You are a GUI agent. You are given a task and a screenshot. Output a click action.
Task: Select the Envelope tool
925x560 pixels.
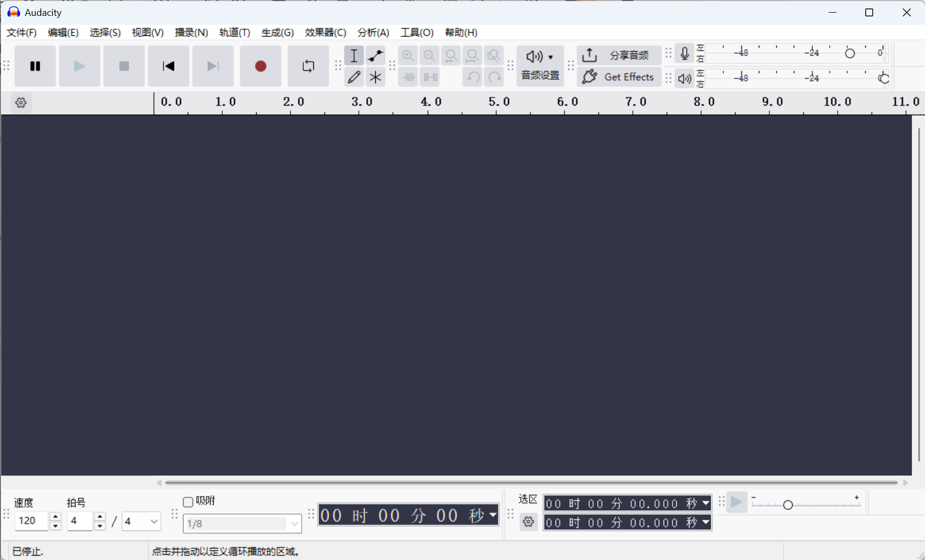coord(375,56)
